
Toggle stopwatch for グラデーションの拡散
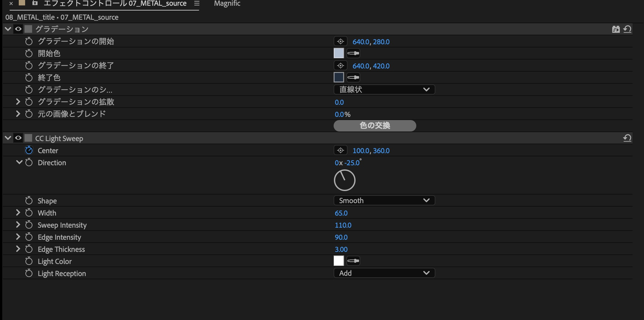[29, 102]
